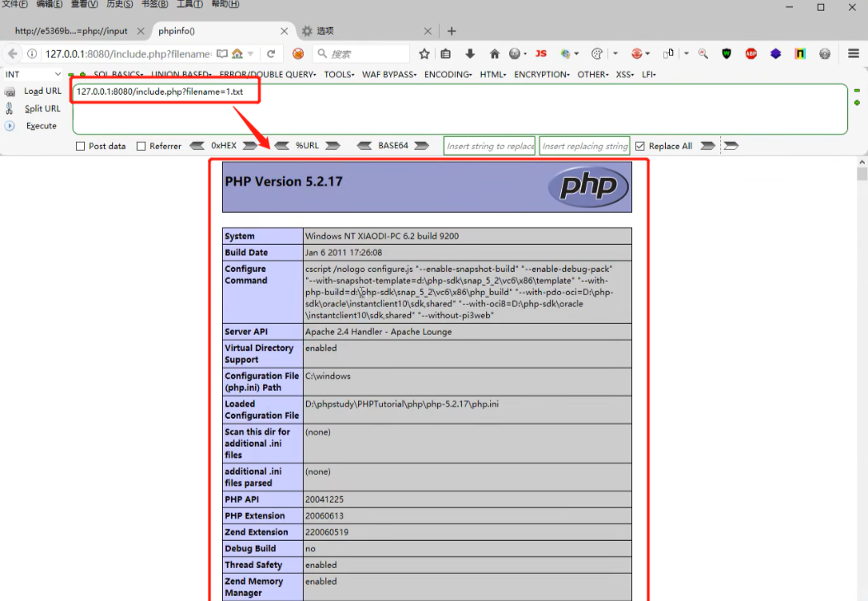Click the BASE64 decode left arrow
868x601 pixels.
click(364, 145)
